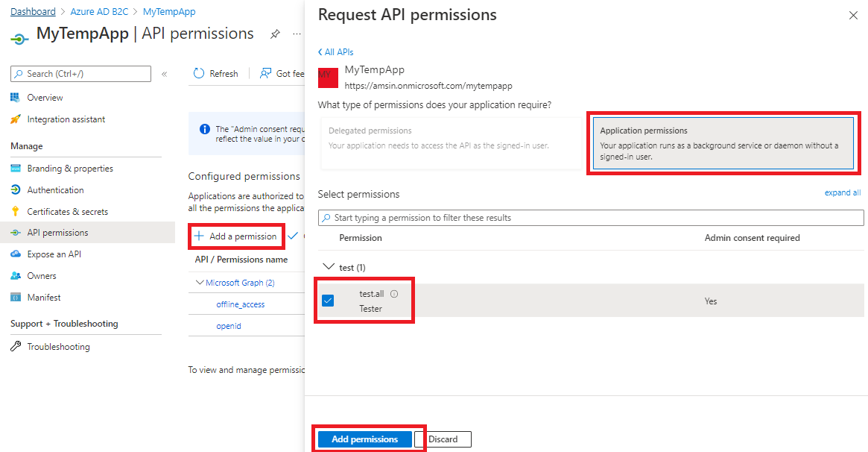The height and width of the screenshot is (452, 868).
Task: Select Application permissions option
Action: 723,143
